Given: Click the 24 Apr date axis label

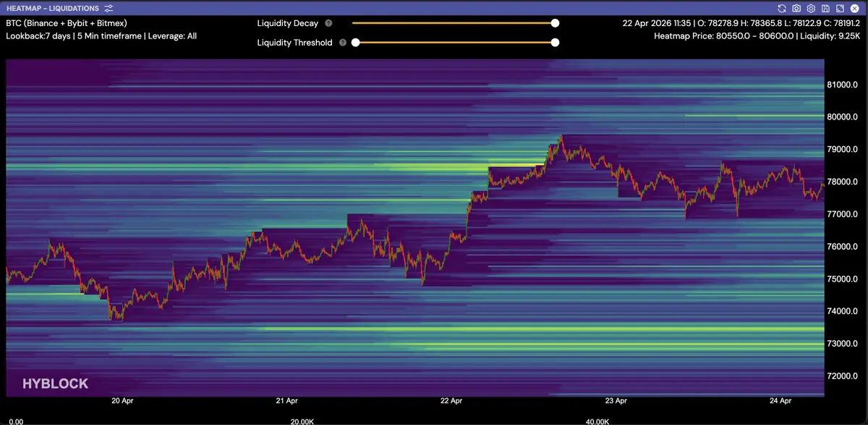Looking at the screenshot, I should (779, 400).
